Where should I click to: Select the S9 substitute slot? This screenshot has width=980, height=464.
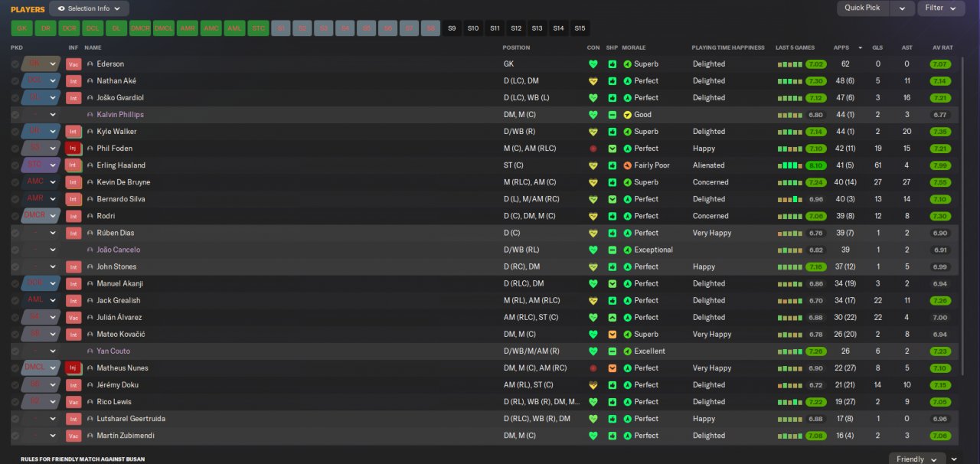tap(452, 28)
